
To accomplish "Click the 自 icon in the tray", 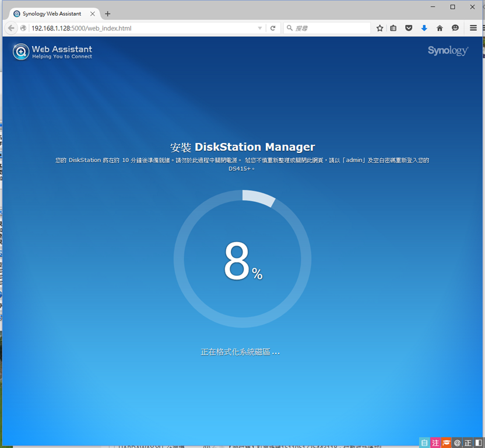I will (425, 443).
